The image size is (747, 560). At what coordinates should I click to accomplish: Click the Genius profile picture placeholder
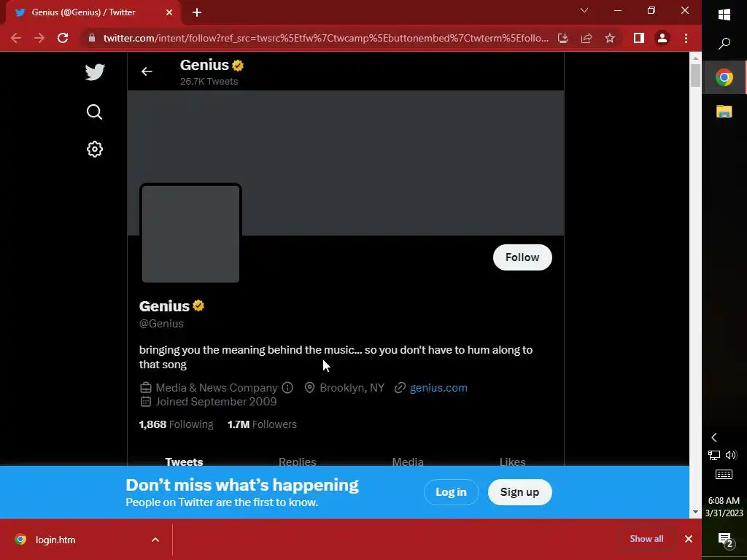[x=190, y=233]
